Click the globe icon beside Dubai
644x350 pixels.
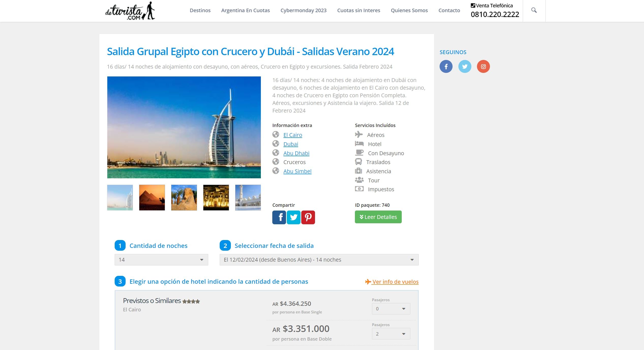tap(276, 144)
